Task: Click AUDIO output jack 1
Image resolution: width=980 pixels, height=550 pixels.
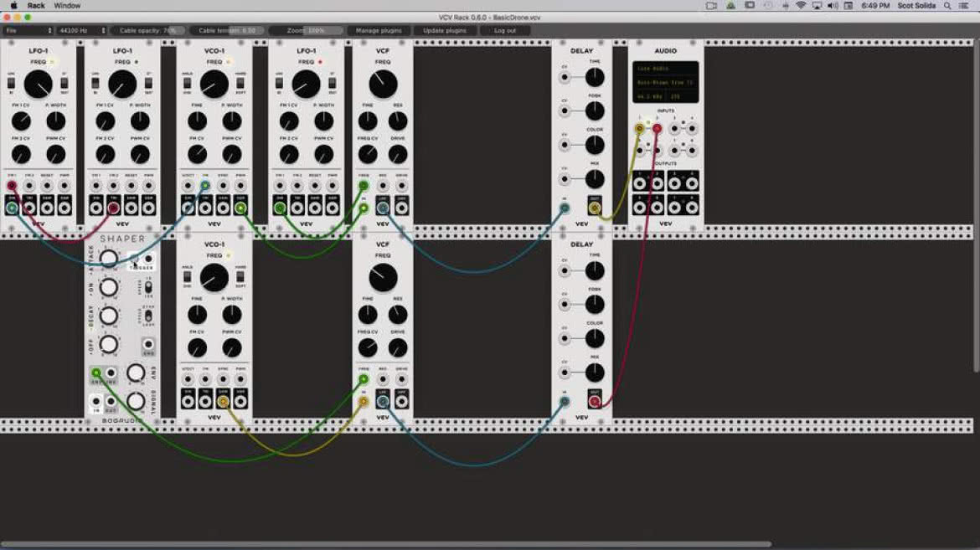Action: tap(639, 183)
